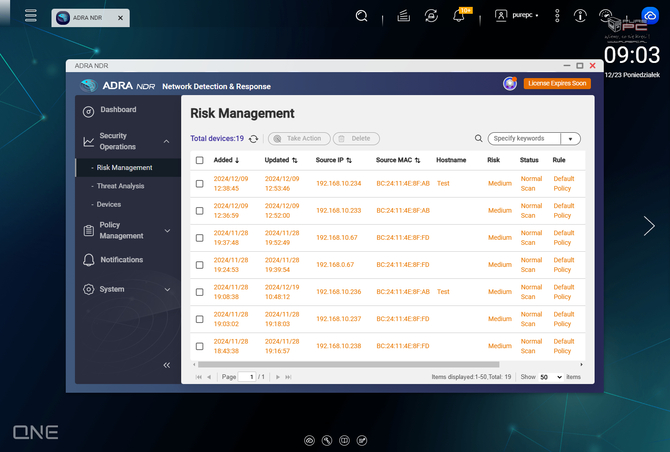
Task: Click Medium risk in the 192.168.10.238 row
Action: click(500, 346)
